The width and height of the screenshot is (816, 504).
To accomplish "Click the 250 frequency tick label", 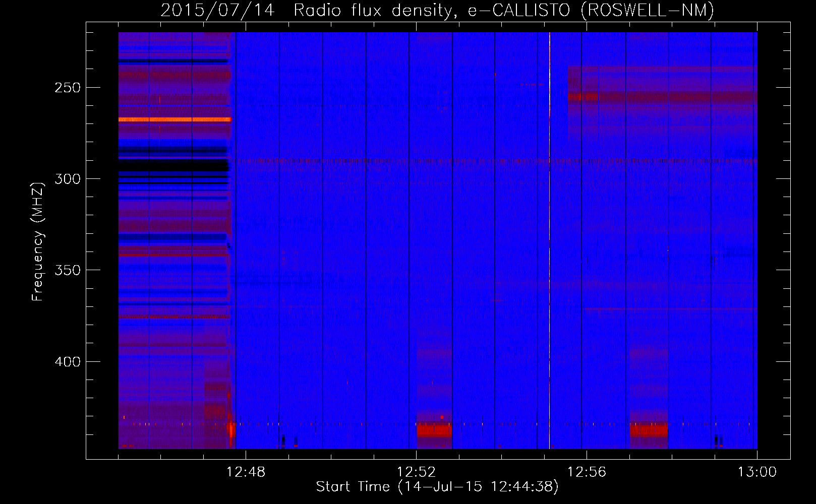I will (x=68, y=88).
